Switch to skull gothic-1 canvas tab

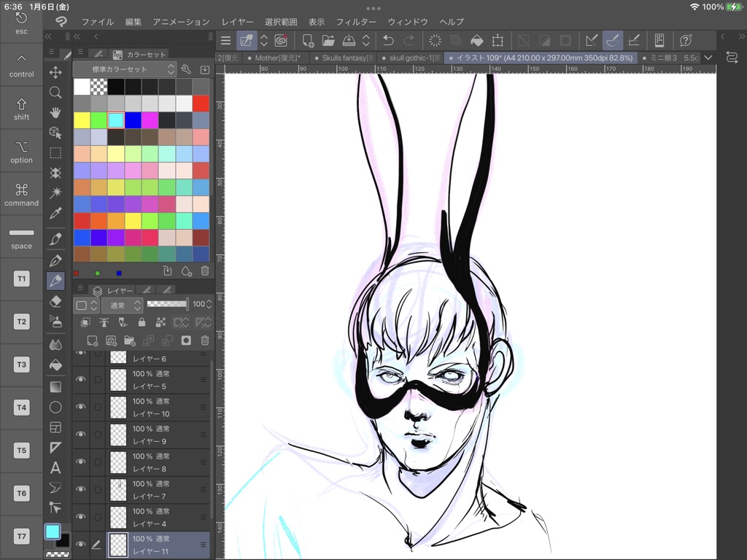[x=411, y=58]
